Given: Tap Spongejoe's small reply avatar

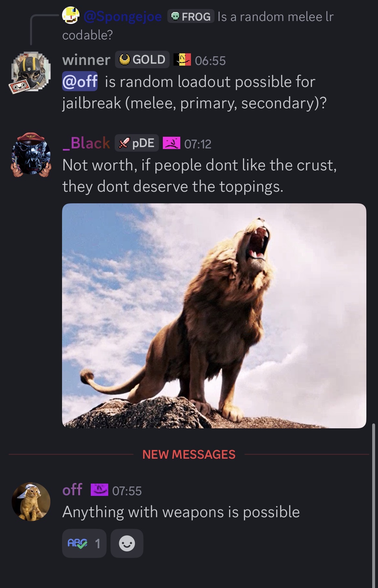Looking at the screenshot, I should (x=71, y=16).
